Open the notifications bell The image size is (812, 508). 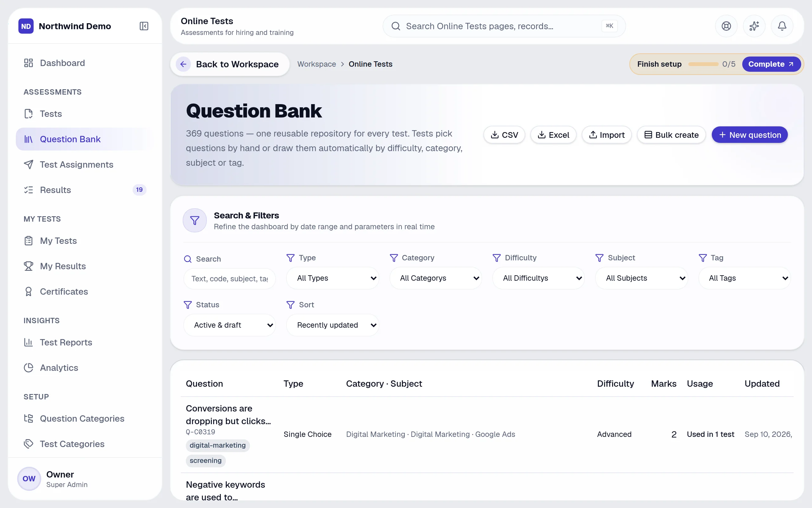[x=782, y=26]
